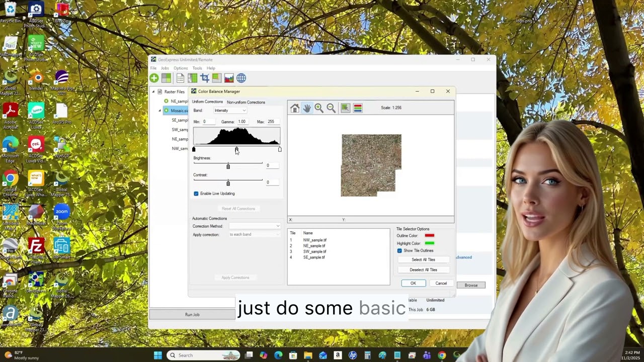644x362 pixels.
Task: Open Microsoft Edge from the taskbar
Action: (278, 355)
